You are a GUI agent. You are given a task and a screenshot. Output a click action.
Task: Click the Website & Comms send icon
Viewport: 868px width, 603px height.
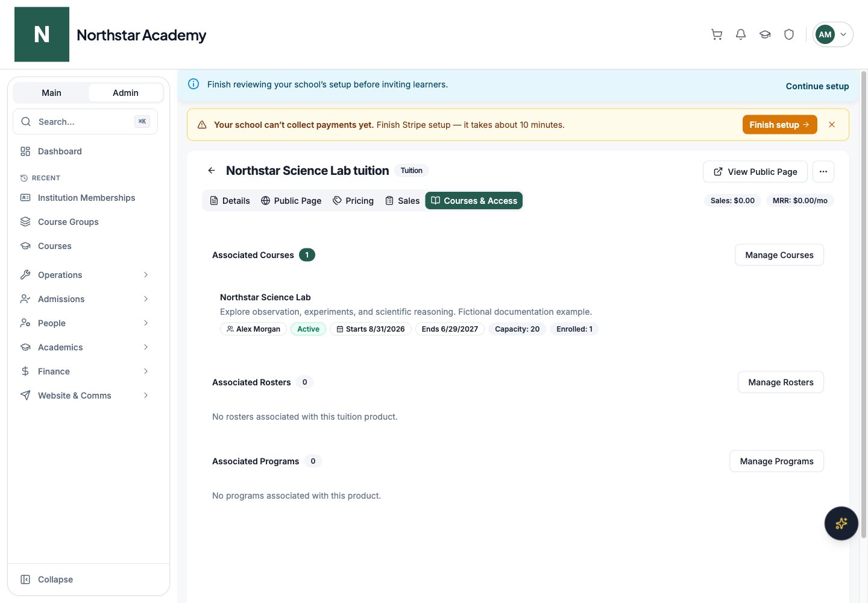25,396
